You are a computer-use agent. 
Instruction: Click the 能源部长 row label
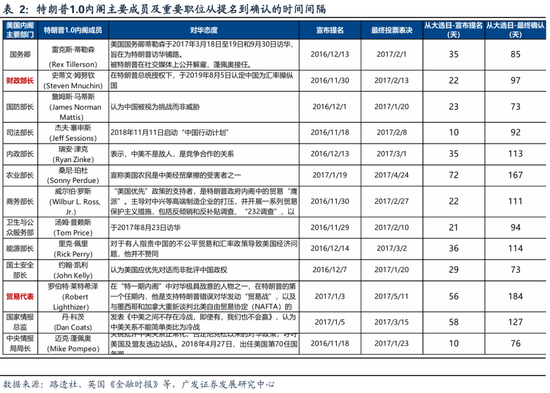point(20,248)
